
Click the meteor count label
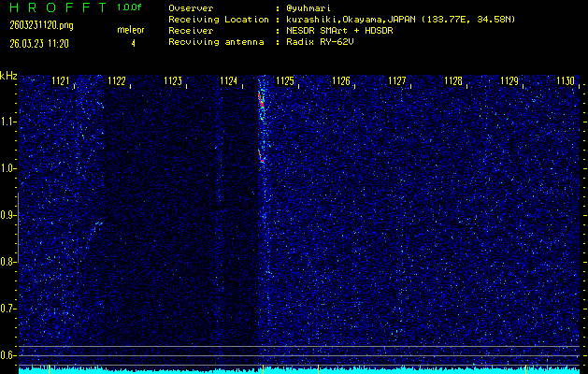point(131,30)
